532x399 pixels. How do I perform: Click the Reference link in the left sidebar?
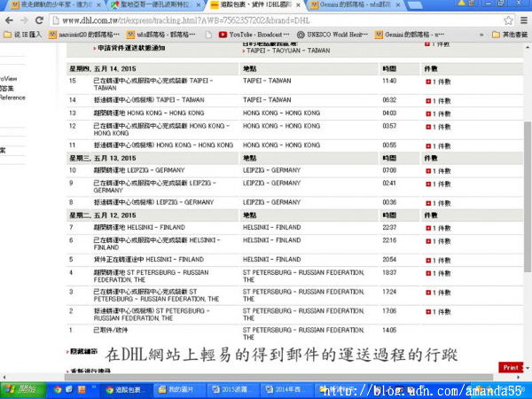12,98
